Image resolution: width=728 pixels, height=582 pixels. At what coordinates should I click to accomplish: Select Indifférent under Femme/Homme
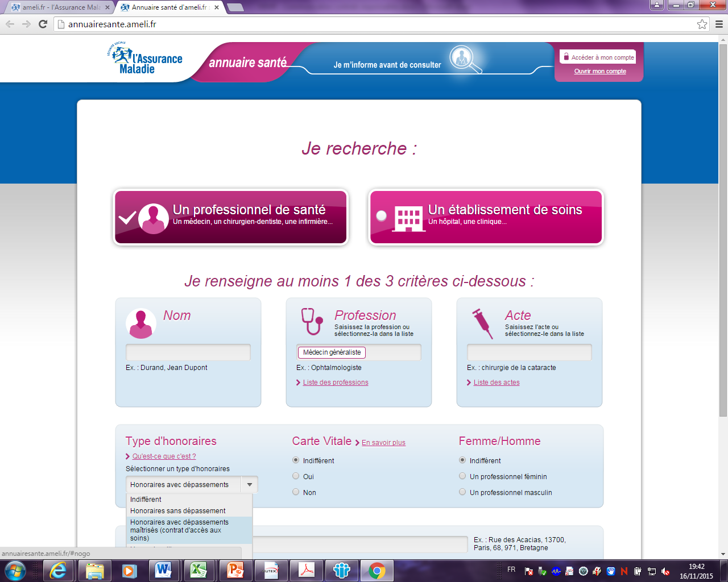pos(462,460)
